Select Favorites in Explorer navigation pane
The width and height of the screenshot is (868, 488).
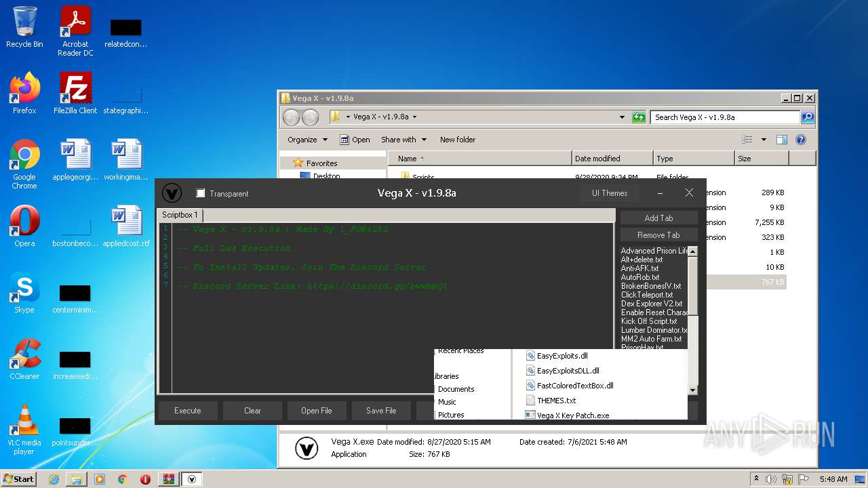pyautogui.click(x=321, y=163)
